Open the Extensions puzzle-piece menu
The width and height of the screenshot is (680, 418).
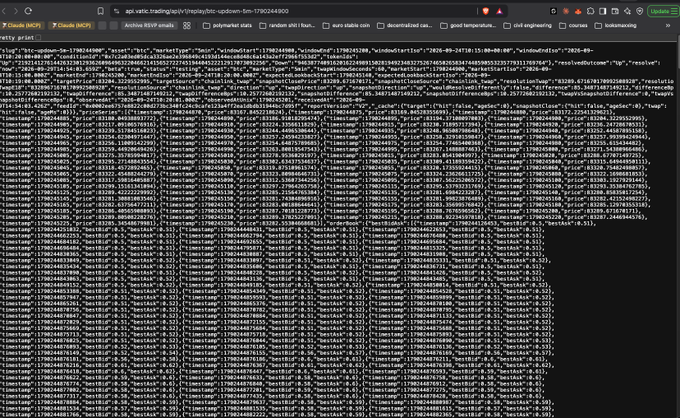pos(590,11)
